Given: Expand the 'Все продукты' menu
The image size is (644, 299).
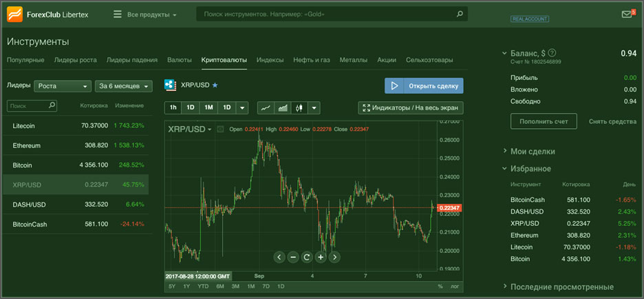Looking at the screenshot, I should point(145,14).
